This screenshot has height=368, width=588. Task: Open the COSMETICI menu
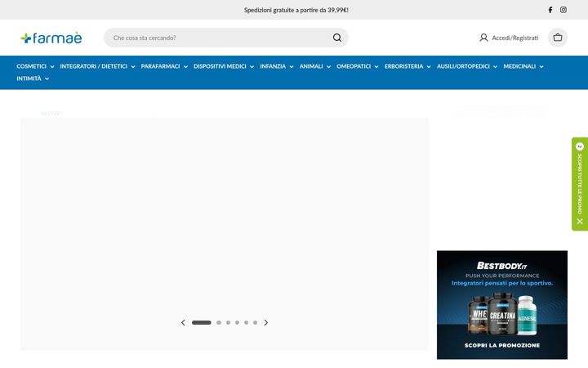[x=35, y=66]
